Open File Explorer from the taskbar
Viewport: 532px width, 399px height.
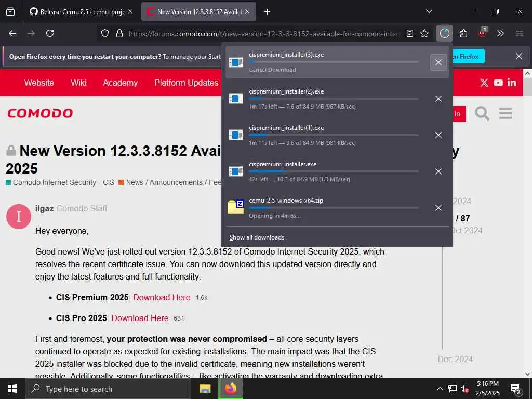[x=205, y=389]
